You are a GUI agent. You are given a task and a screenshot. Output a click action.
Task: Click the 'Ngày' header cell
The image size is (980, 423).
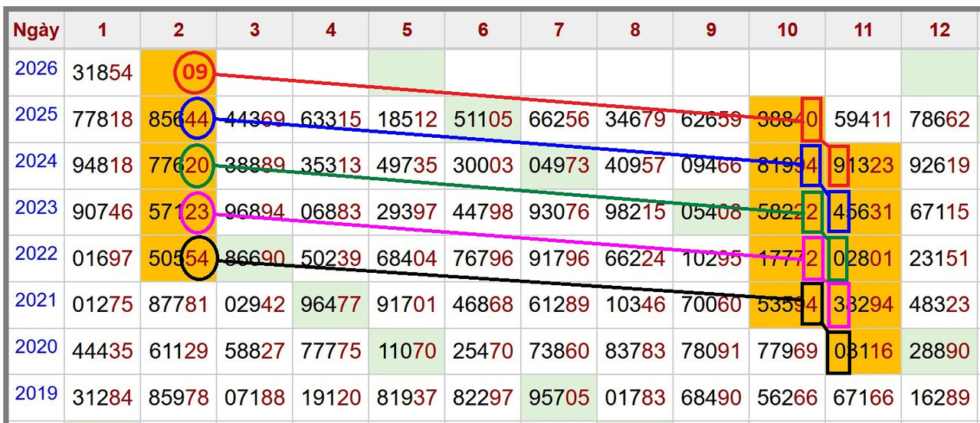pyautogui.click(x=36, y=29)
